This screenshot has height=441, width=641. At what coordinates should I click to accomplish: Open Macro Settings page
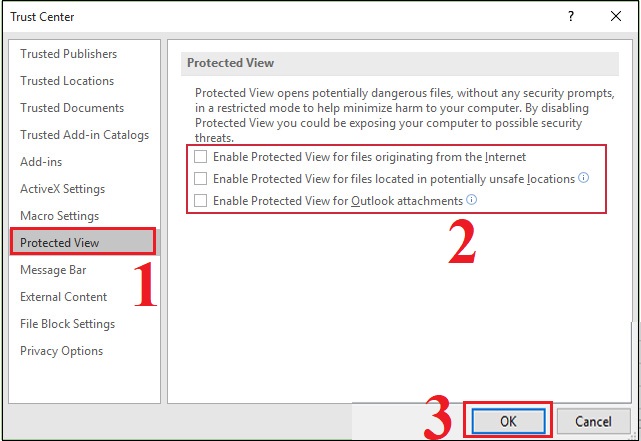[x=59, y=216]
